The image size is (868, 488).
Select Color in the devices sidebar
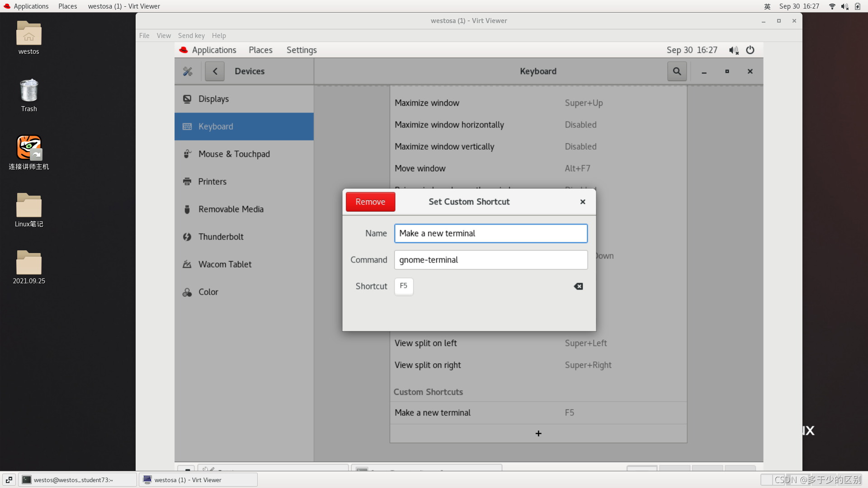tap(208, 292)
